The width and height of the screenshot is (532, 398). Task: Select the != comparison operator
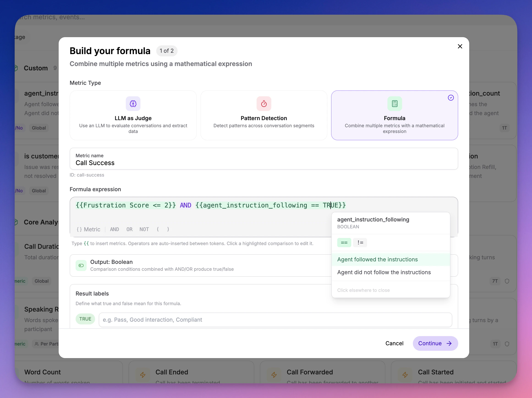pyautogui.click(x=360, y=243)
